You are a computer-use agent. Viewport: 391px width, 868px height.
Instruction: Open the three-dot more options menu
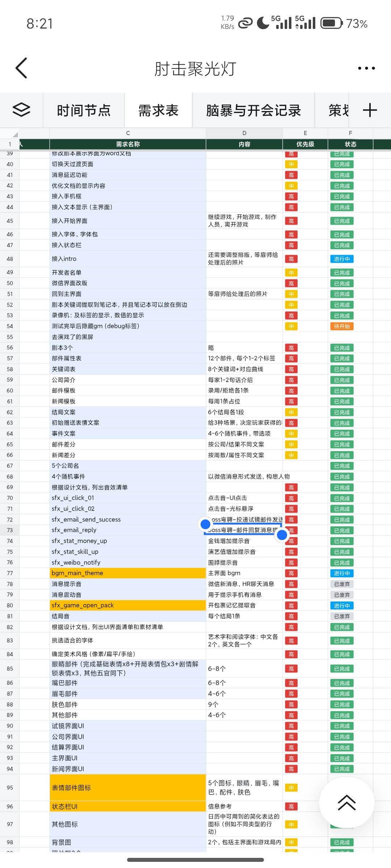[366, 68]
